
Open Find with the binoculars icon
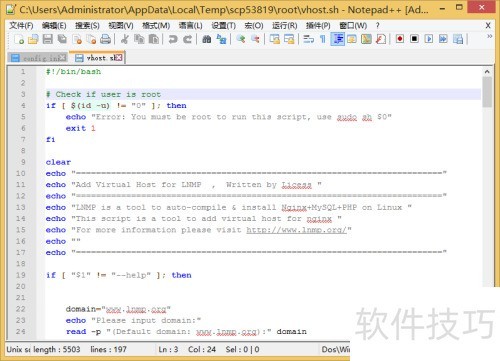(x=207, y=39)
